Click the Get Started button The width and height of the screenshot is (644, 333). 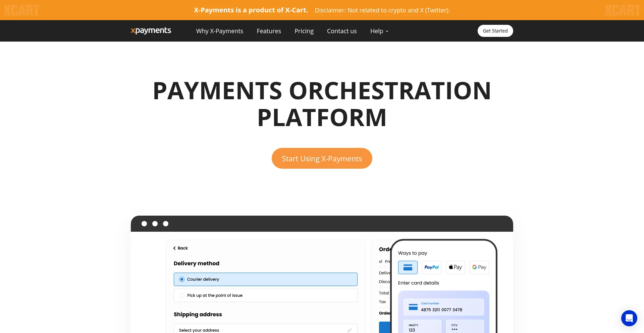click(x=495, y=31)
